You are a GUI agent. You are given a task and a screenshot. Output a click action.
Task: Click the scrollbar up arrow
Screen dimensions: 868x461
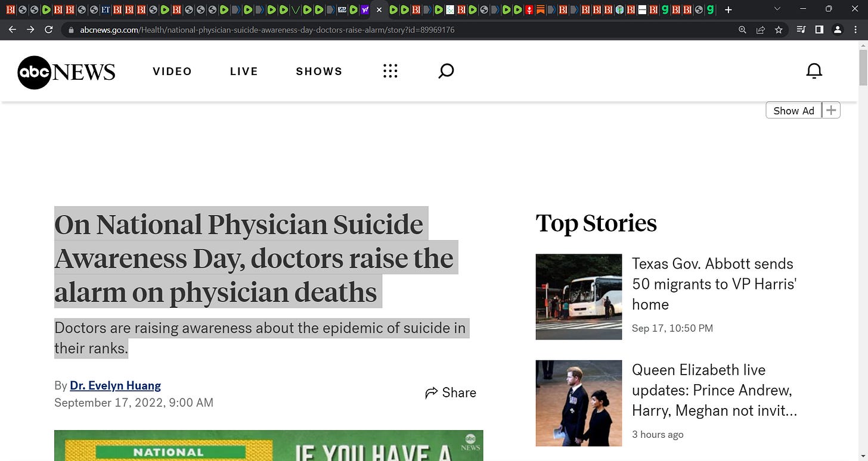[x=863, y=46]
